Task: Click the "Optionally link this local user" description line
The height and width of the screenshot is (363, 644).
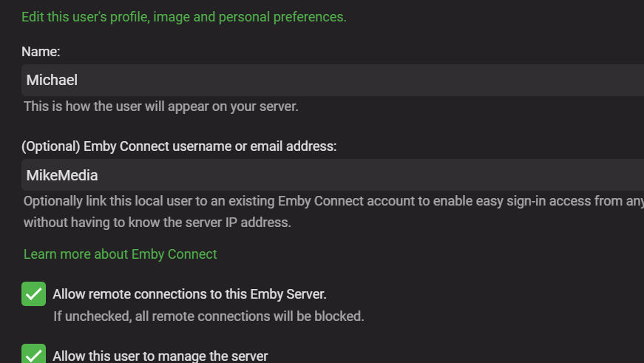Action: 333,201
